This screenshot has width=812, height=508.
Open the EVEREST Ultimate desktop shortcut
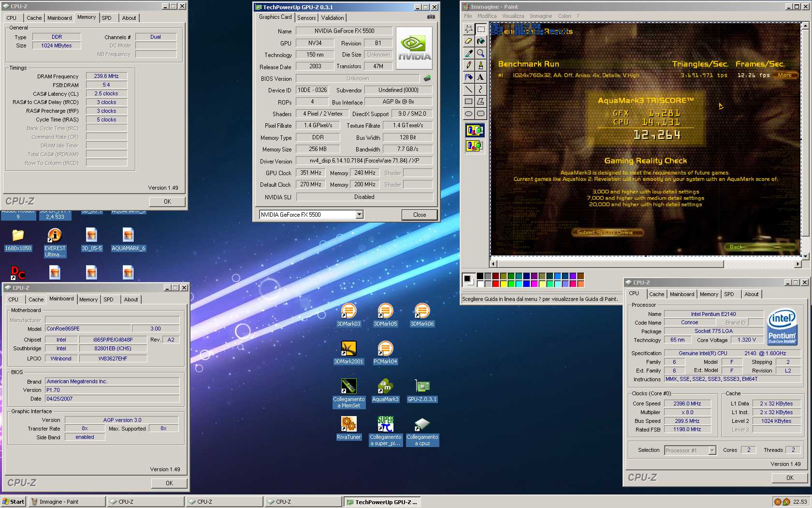55,242
